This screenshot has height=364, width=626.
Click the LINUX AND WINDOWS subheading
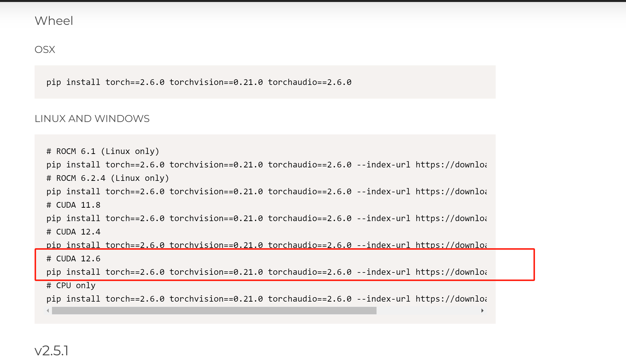point(92,119)
